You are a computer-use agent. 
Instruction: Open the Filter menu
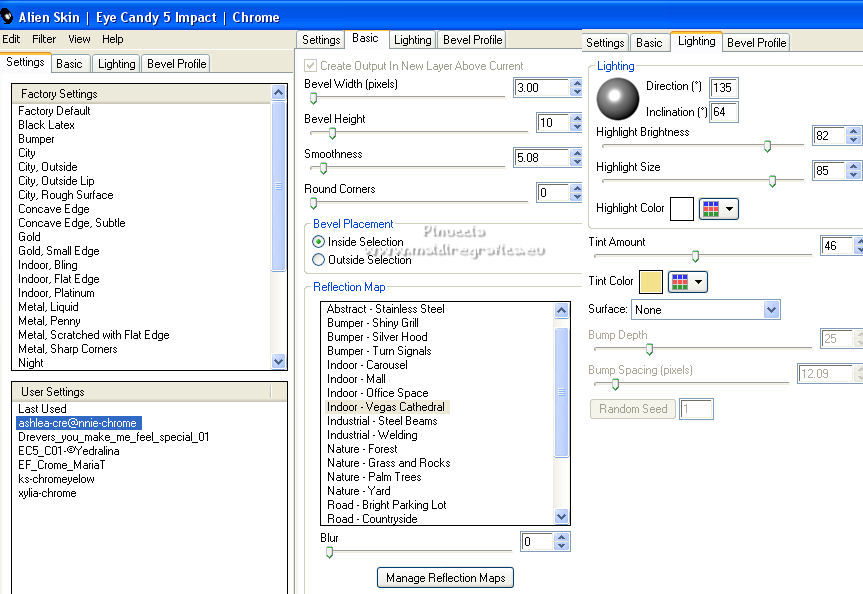(x=44, y=39)
